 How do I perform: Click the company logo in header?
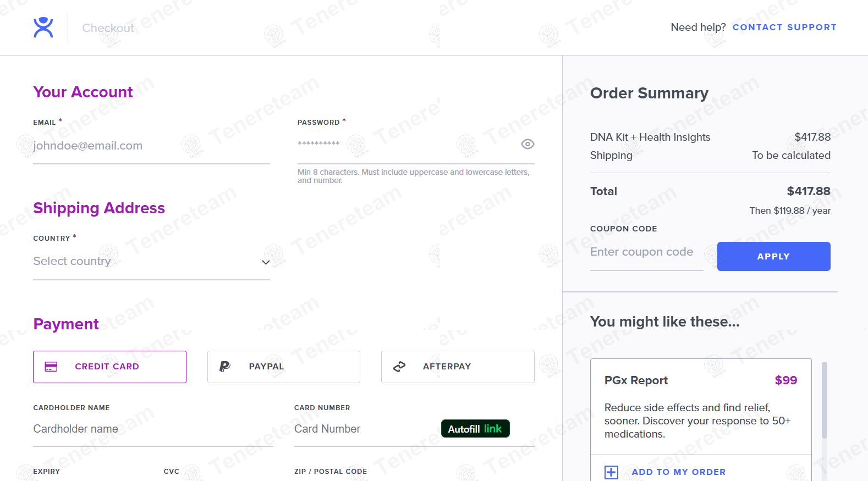pyautogui.click(x=43, y=27)
